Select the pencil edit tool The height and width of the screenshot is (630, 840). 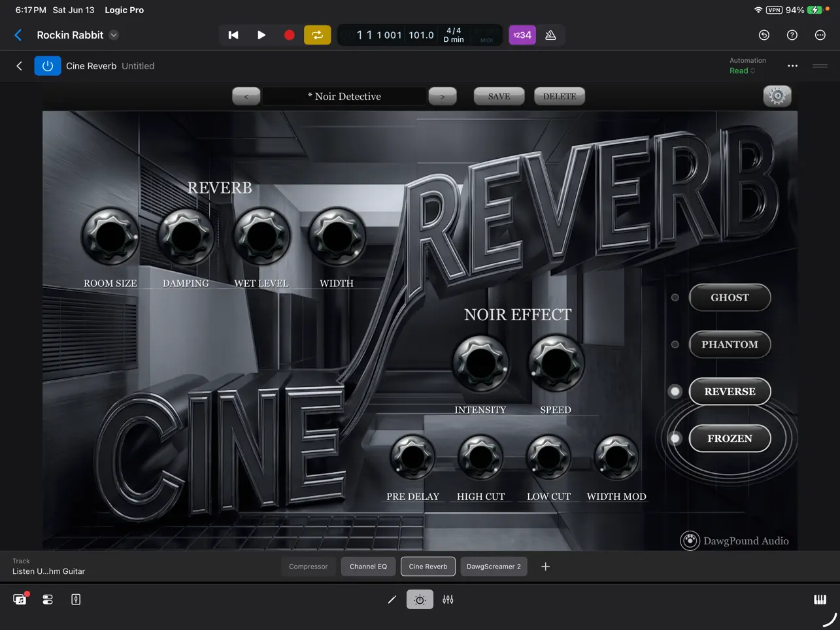[x=392, y=599]
